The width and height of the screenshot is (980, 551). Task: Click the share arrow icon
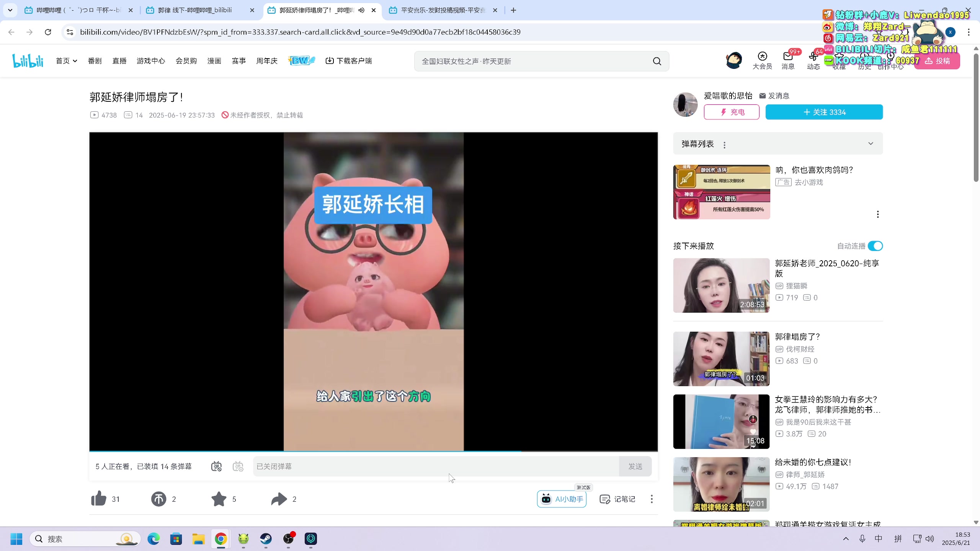click(x=279, y=499)
